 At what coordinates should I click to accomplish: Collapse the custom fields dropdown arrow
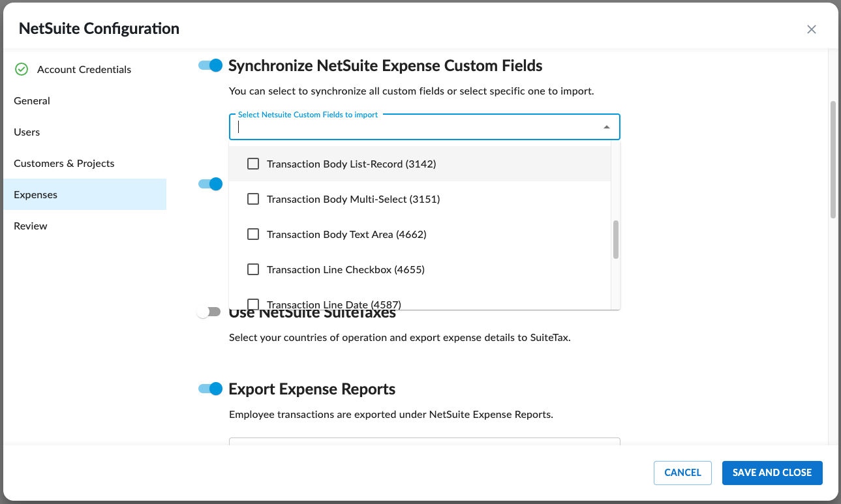(606, 127)
